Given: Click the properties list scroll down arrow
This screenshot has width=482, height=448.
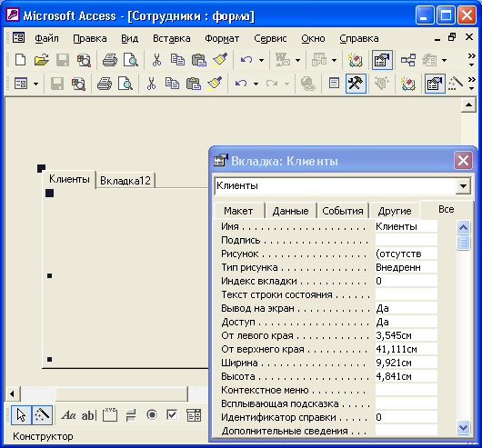Looking at the screenshot, I should pos(463,427).
